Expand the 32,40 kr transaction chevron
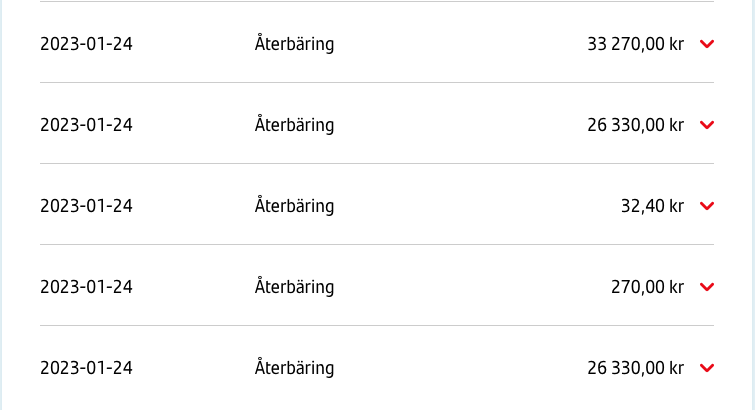 707,206
